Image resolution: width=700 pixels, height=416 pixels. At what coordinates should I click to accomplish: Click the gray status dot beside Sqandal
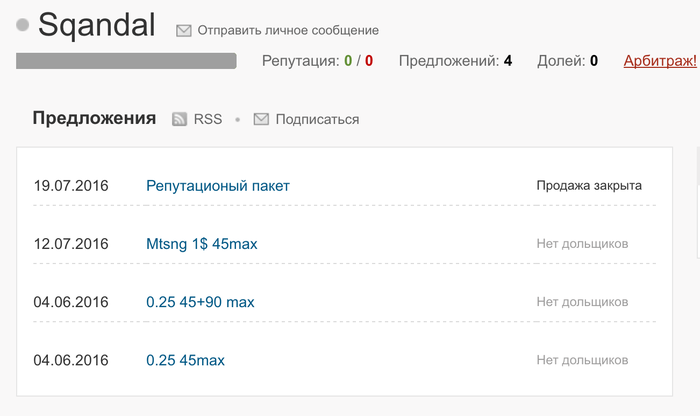point(24,25)
